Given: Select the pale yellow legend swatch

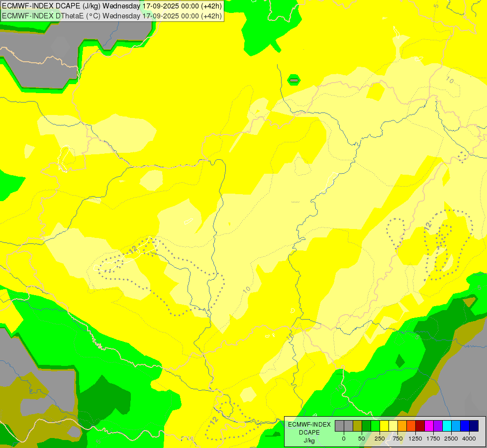Looking at the screenshot, I should point(393,426).
